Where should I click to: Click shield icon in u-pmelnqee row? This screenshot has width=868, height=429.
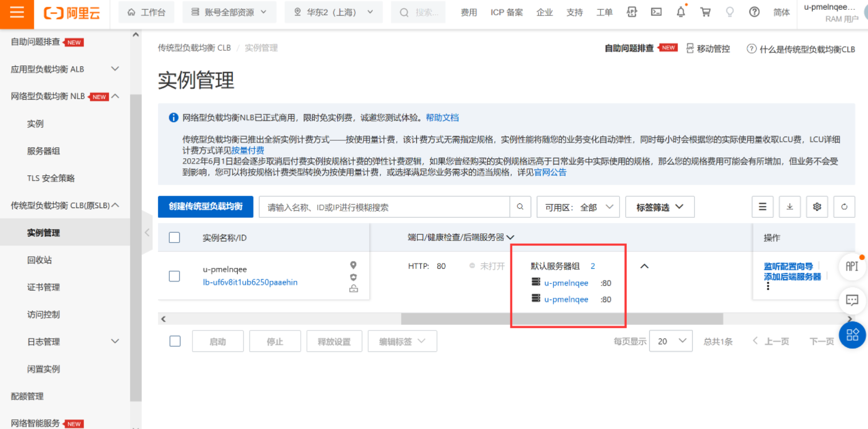pyautogui.click(x=353, y=277)
